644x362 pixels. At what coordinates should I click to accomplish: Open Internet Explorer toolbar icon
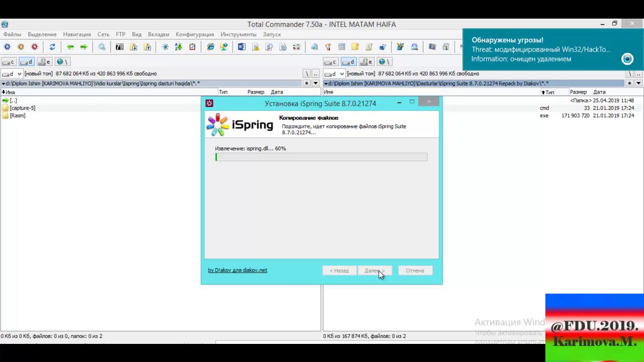coord(210,47)
